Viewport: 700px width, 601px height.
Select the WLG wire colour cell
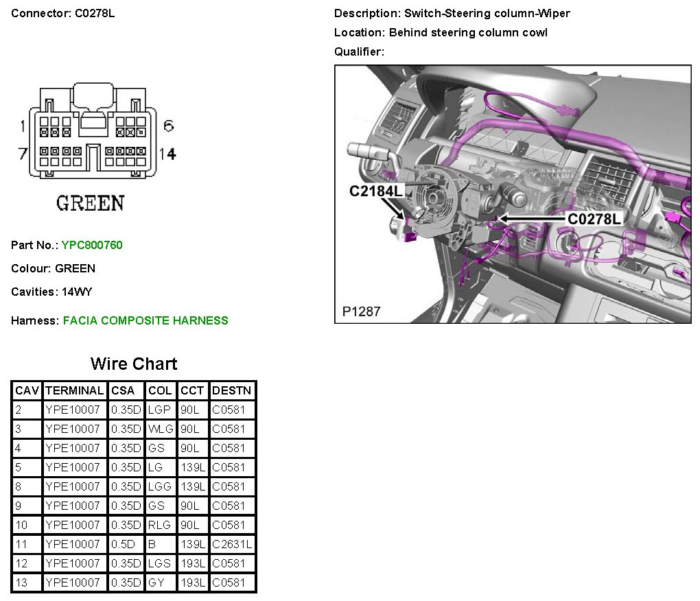pos(160,429)
